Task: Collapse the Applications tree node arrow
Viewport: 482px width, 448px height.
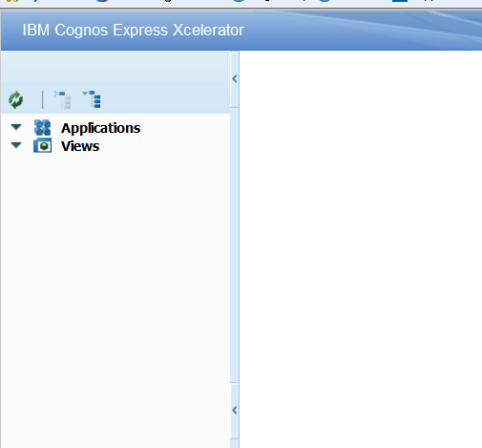Action: [16, 127]
